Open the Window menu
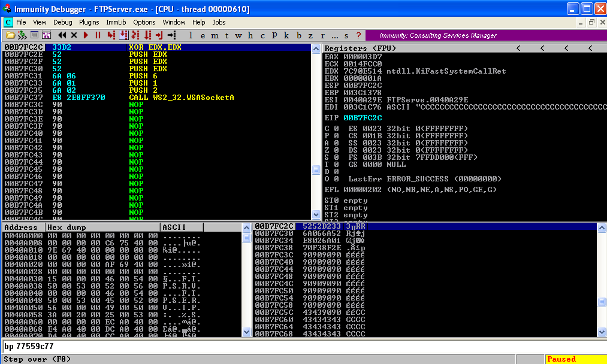The image size is (607, 364). click(x=174, y=22)
